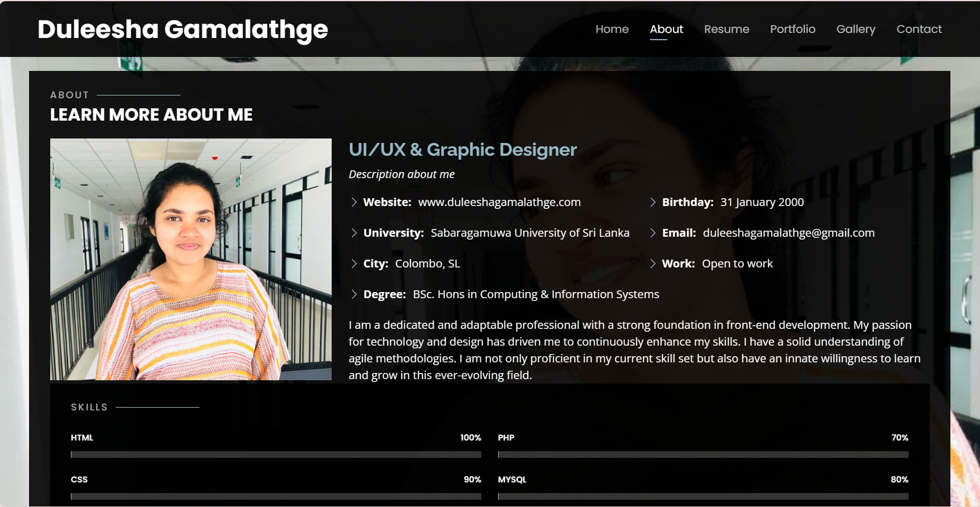980x507 pixels.
Task: Click the chevron icon beside Degree
Action: (x=354, y=294)
